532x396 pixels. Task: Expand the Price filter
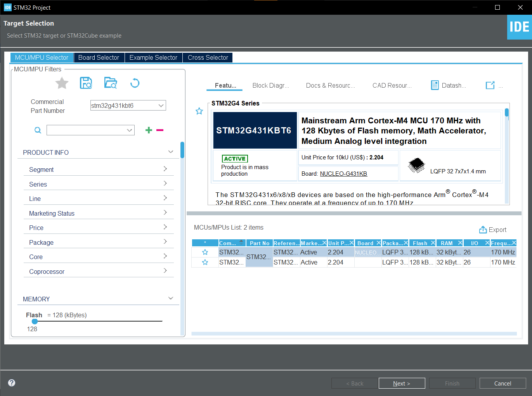click(x=165, y=227)
